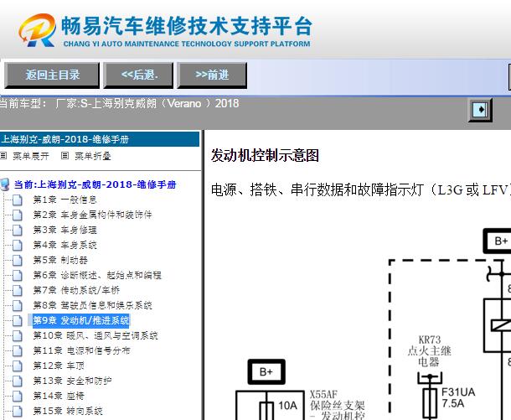
Task: Click the KR73 点火主继电器 label
Action: point(429,351)
